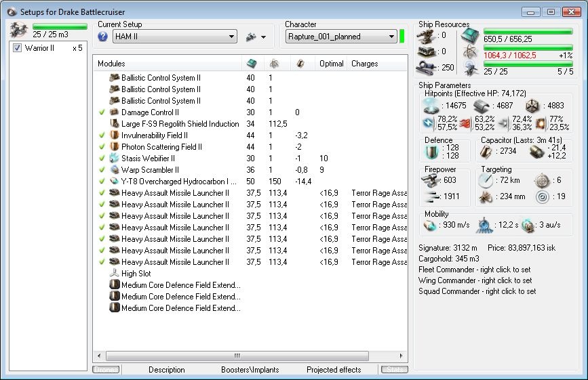588x380 pixels.
Task: Click Fleet Commander right click to set
Action: click(474, 270)
